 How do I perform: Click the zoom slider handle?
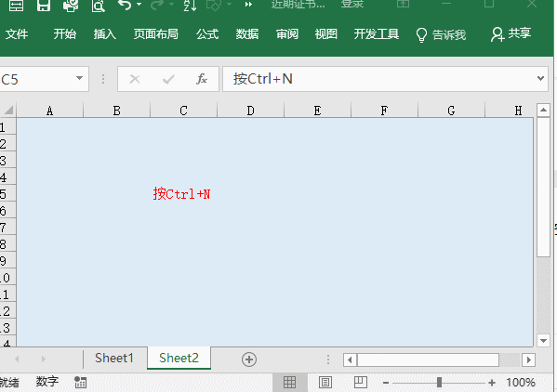(440, 383)
